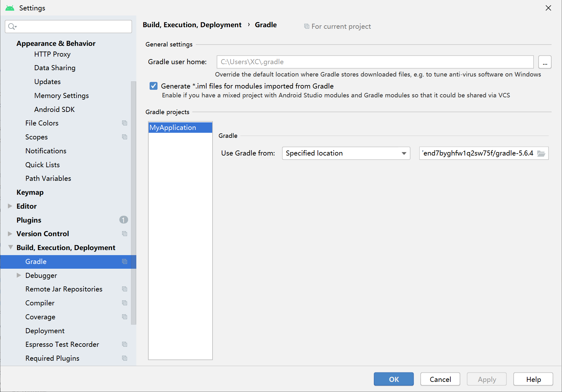Click the copy icon next to Scopes
Image resolution: width=562 pixels, height=392 pixels.
click(124, 137)
